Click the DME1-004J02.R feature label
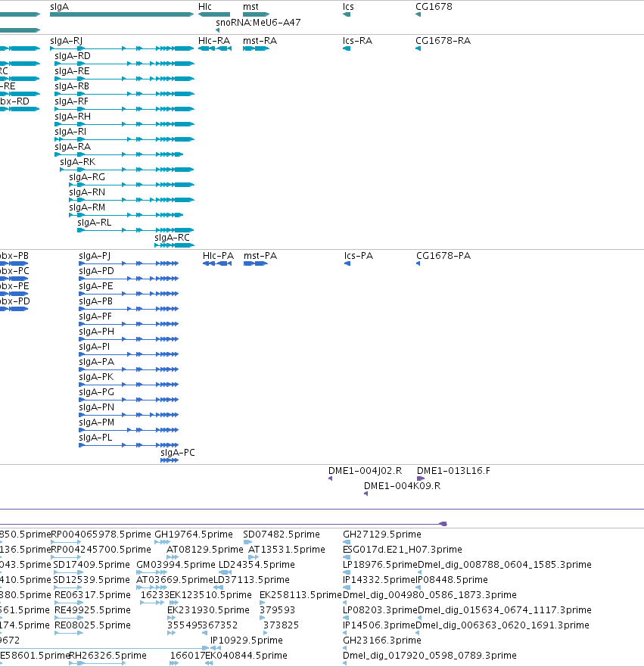 [x=365, y=471]
